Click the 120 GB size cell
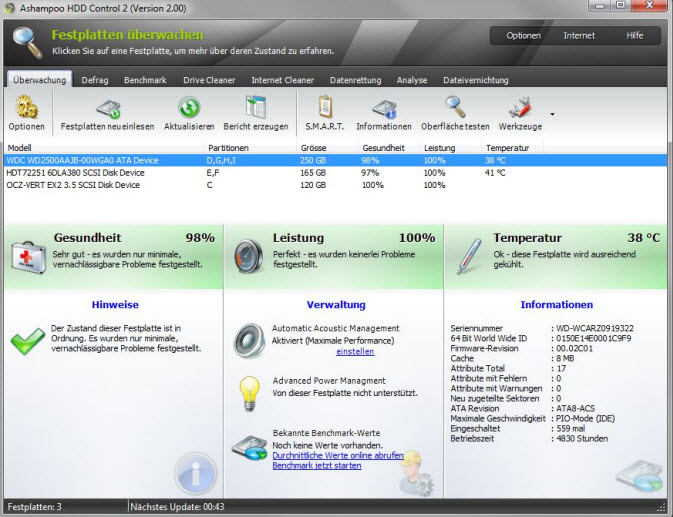The width and height of the screenshot is (673, 517). pos(313,185)
